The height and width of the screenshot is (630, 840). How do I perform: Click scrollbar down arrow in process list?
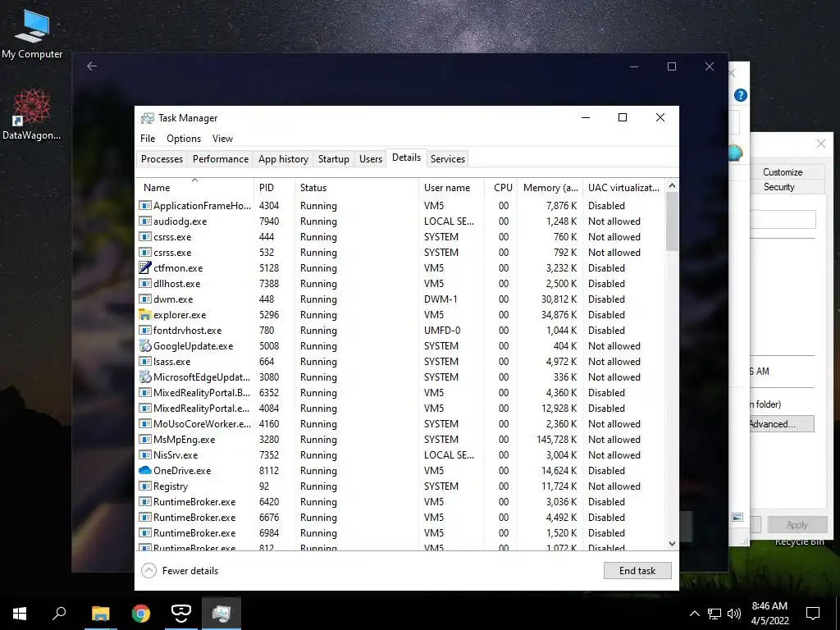673,543
